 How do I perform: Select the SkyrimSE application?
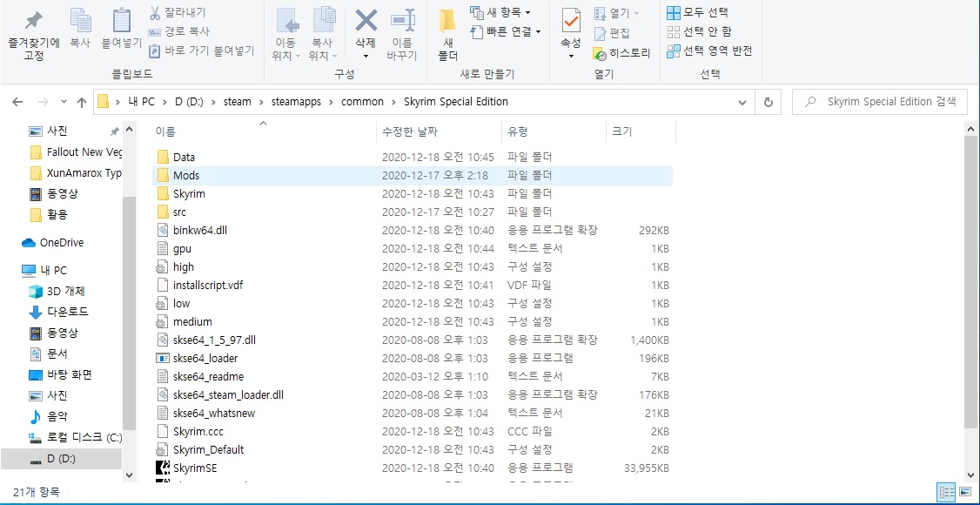pos(413,468)
